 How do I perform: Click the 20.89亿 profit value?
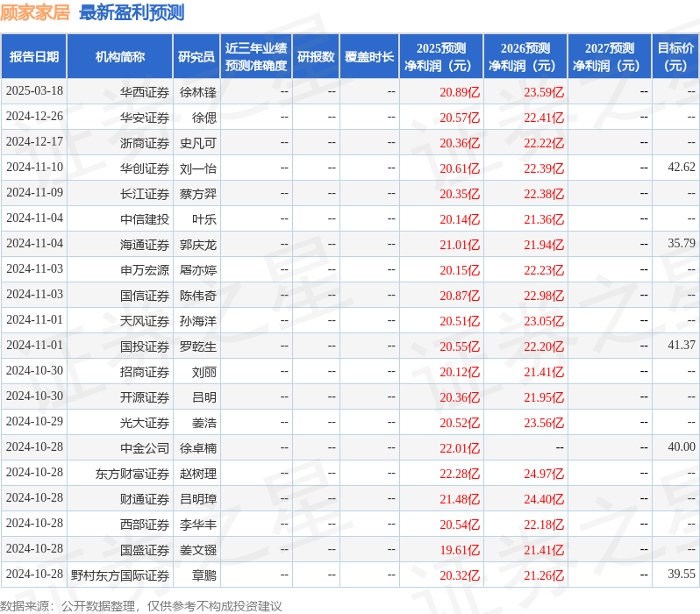coord(460,92)
